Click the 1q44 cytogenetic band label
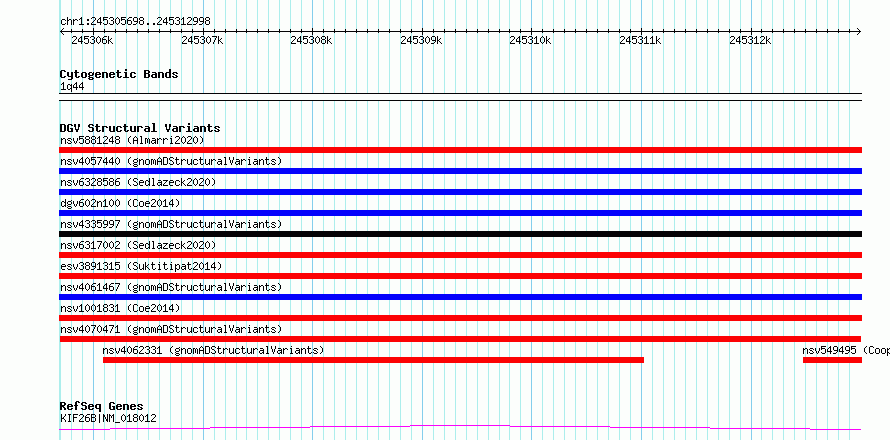The image size is (890, 440). click(72, 86)
